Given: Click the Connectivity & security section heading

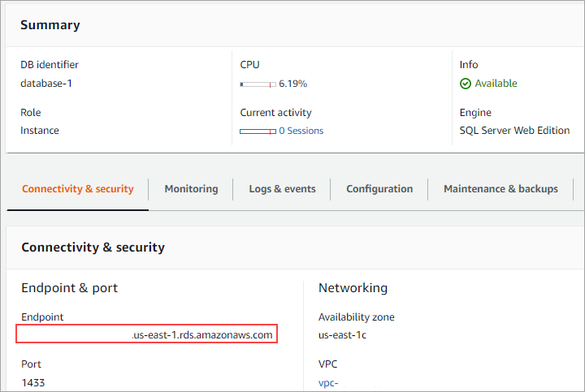Looking at the screenshot, I should pyautogui.click(x=93, y=247).
